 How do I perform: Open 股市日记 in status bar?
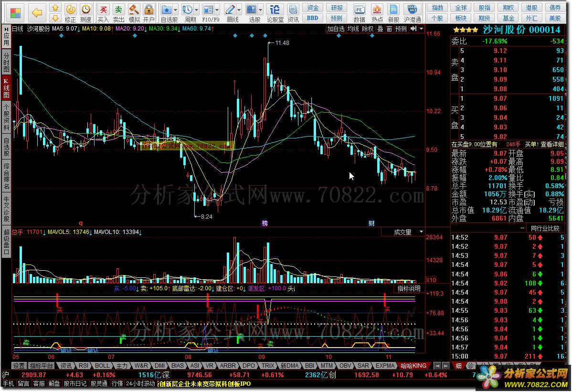75,383
